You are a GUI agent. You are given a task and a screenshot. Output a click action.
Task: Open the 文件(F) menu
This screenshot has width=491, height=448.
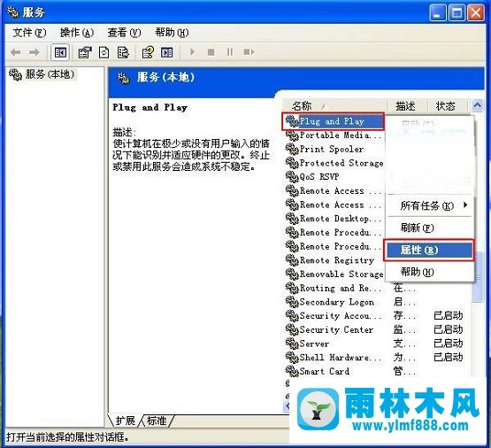tap(29, 32)
